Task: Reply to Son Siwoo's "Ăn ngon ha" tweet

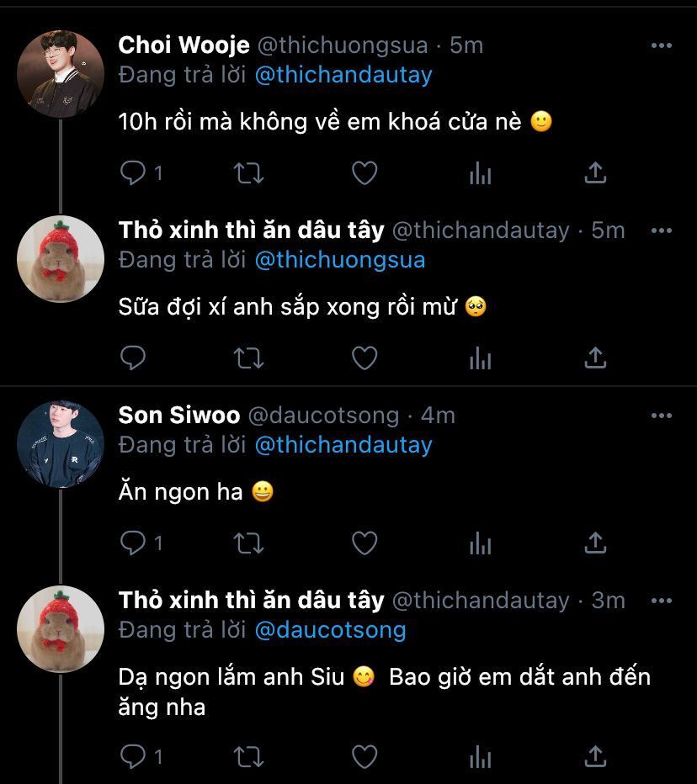Action: click(134, 543)
